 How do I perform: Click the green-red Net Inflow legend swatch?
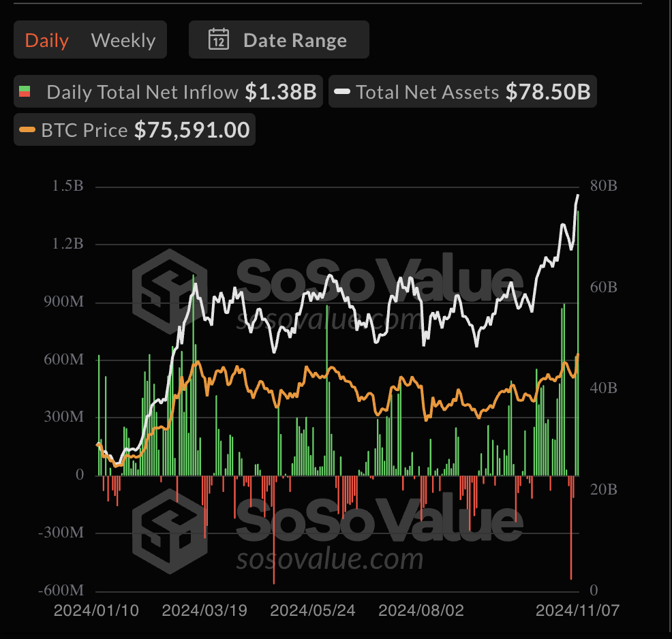(x=25, y=91)
